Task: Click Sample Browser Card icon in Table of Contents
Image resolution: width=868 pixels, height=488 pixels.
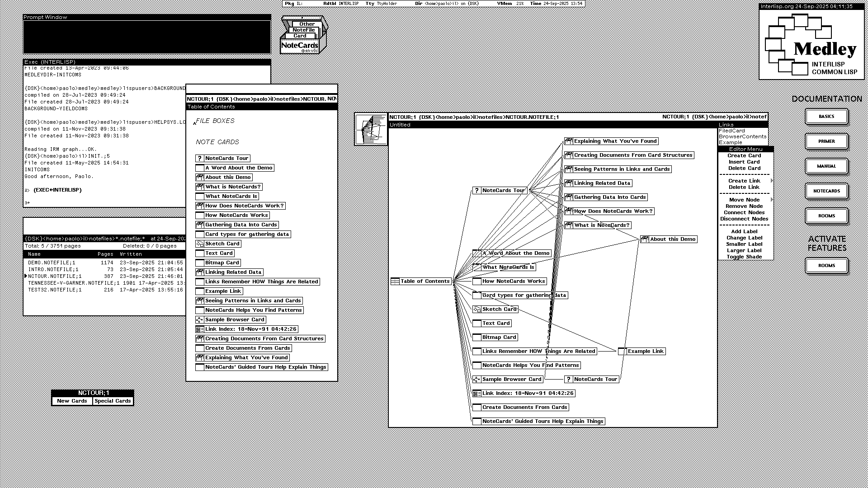Action: (200, 319)
